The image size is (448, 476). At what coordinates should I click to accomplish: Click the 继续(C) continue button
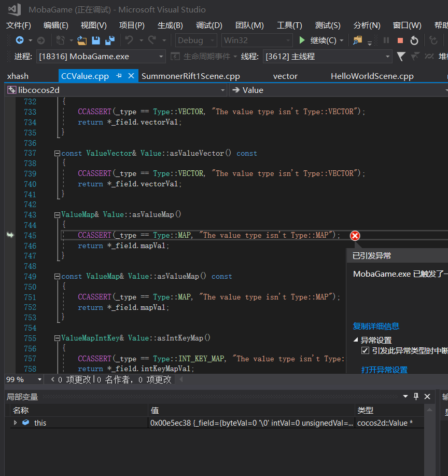click(318, 40)
